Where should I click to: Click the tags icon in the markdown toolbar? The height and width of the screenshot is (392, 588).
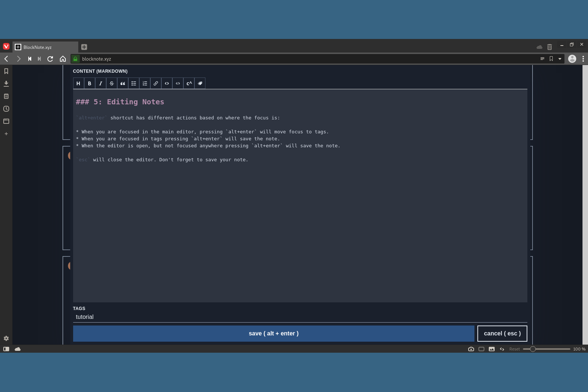coord(200,83)
